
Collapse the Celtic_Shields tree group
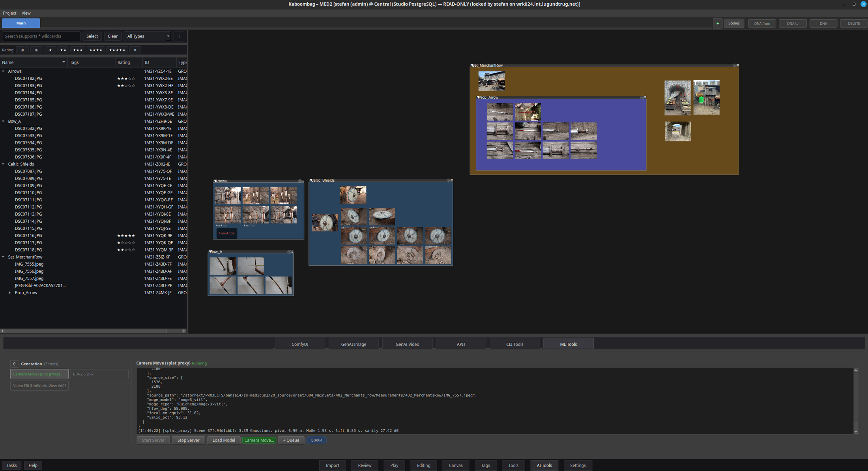point(3,164)
